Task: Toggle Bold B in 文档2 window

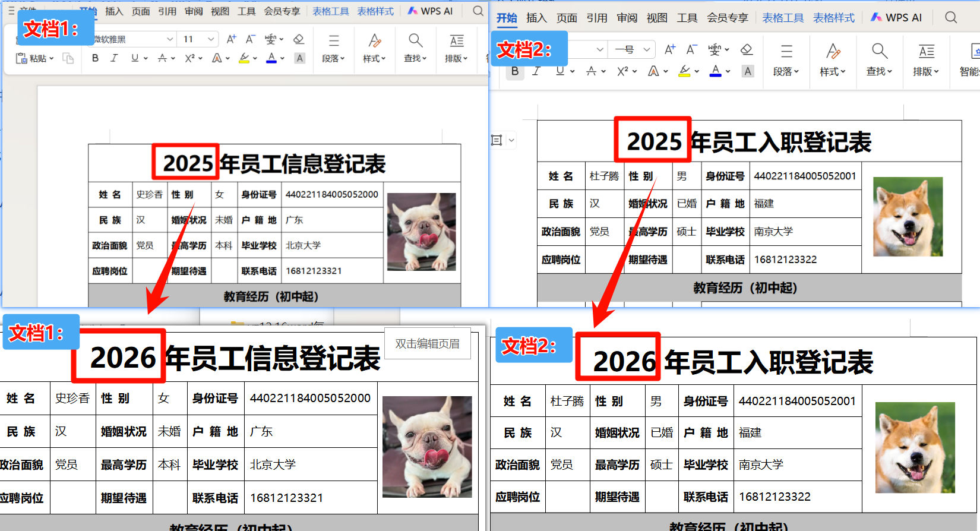Action: coord(515,71)
